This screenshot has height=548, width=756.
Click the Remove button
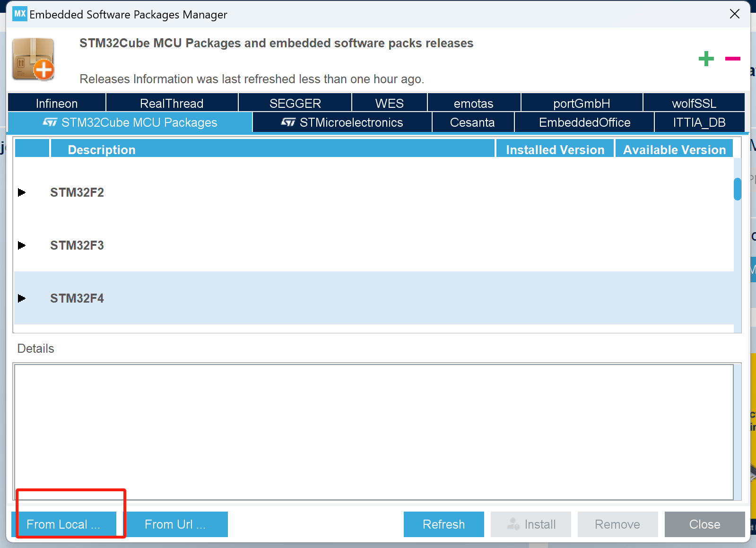(x=618, y=524)
